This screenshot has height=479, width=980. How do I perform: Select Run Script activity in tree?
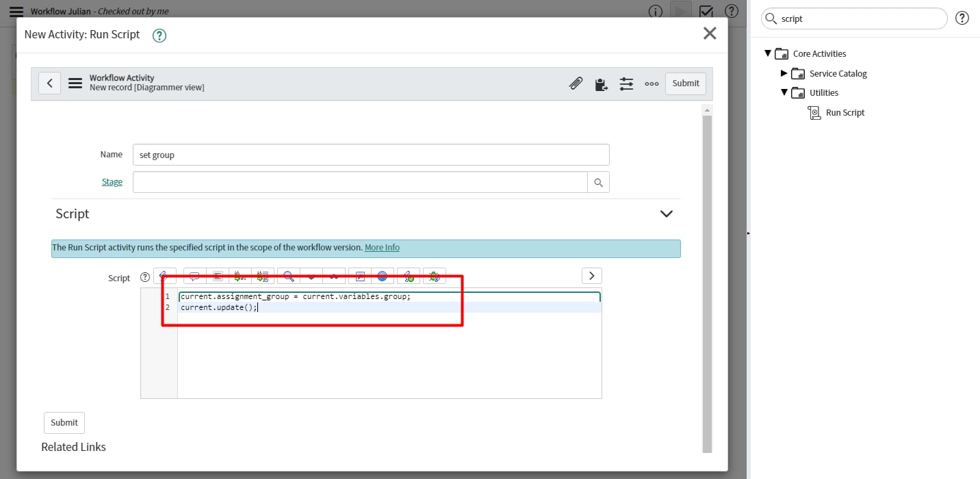(836, 113)
